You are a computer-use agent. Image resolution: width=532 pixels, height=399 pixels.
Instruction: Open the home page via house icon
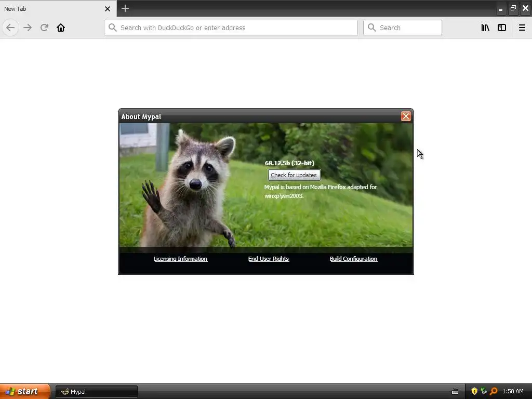[x=61, y=28]
